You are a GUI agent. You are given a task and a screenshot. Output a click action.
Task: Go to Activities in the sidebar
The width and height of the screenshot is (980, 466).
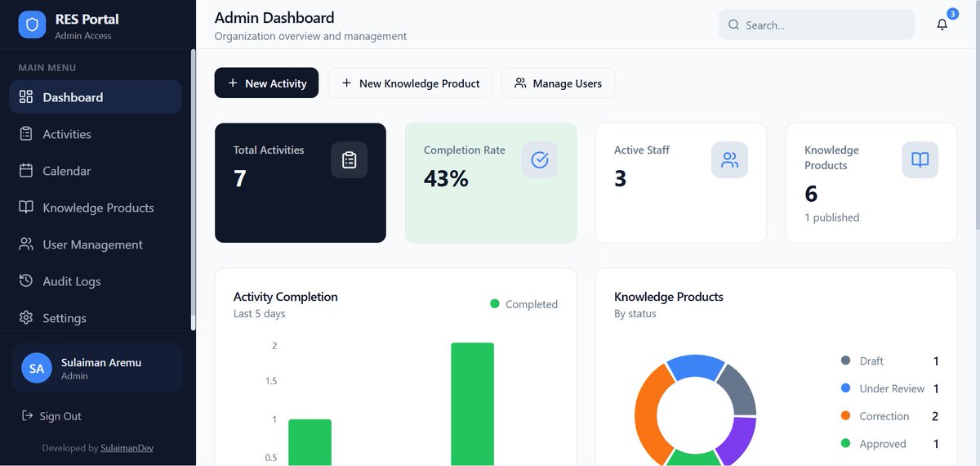pos(96,133)
